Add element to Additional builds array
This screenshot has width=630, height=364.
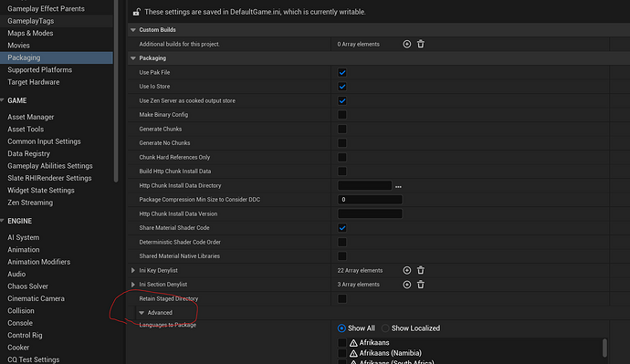[x=406, y=44]
